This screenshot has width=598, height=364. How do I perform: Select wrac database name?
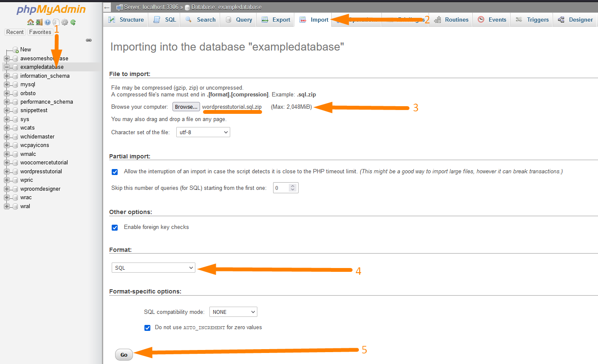point(26,198)
